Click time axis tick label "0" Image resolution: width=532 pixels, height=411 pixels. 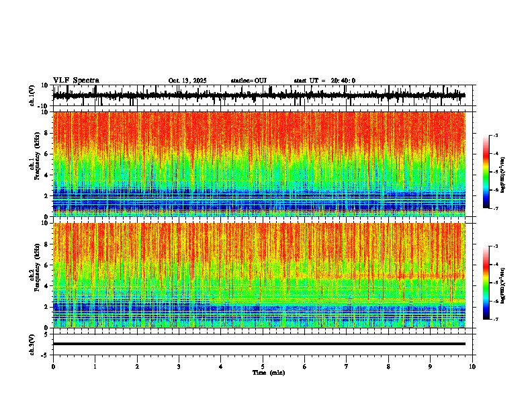click(x=53, y=367)
